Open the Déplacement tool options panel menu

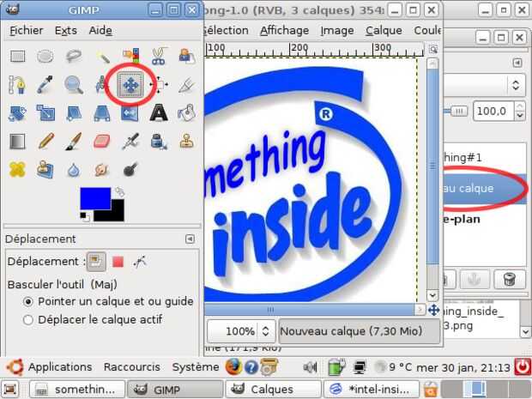coord(190,239)
